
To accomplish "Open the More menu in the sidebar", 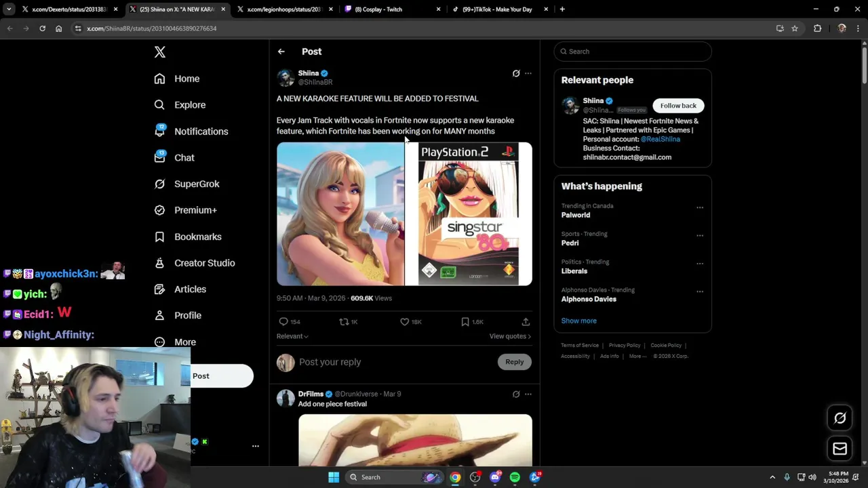I will 175,342.
